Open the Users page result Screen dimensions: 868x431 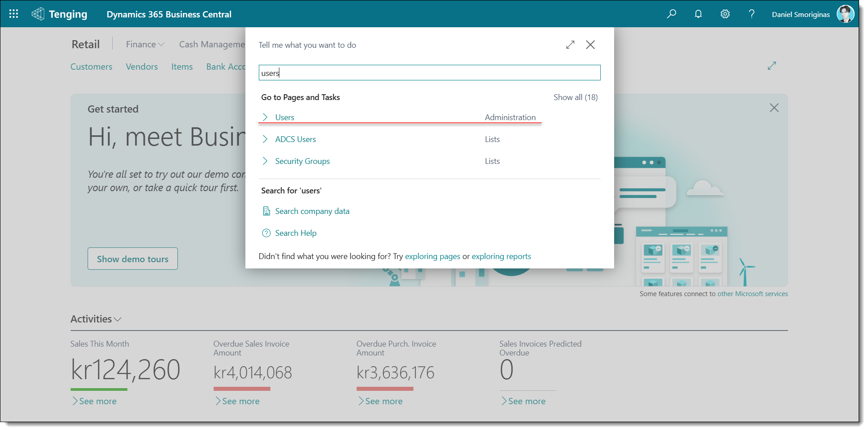[x=285, y=117]
